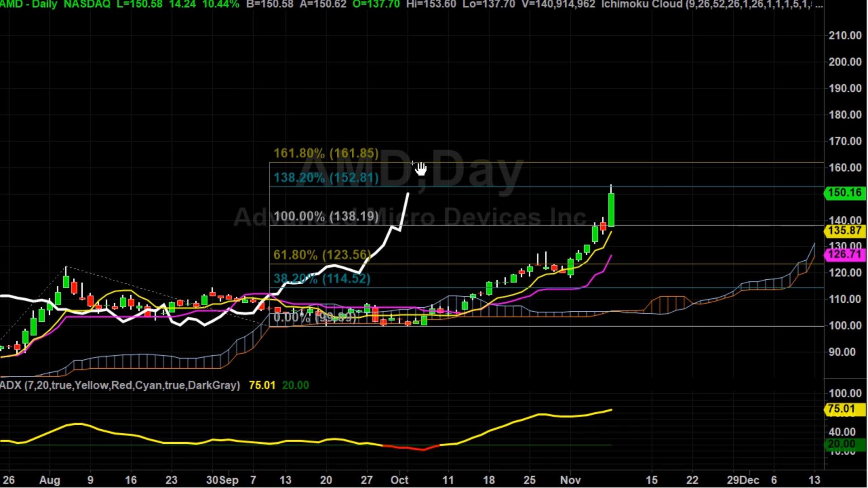Click the 100.00% (138.19) Fibonacci level label
The image size is (868, 488).
point(326,216)
